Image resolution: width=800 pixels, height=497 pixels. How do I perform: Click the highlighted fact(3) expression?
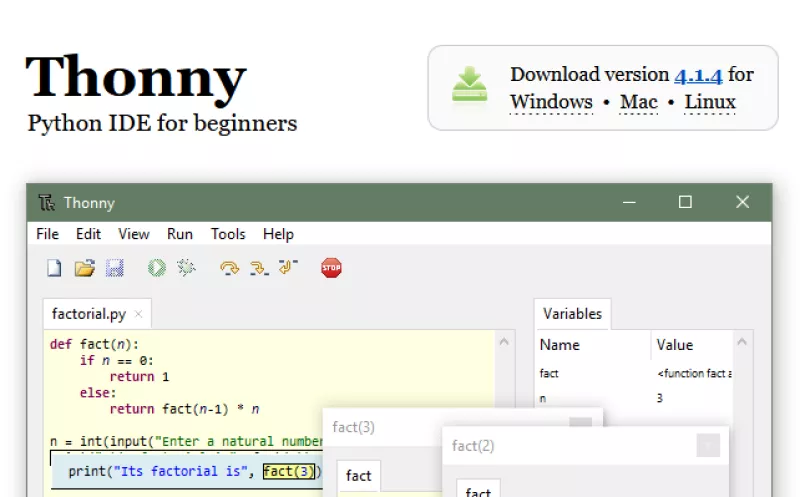coord(289,471)
